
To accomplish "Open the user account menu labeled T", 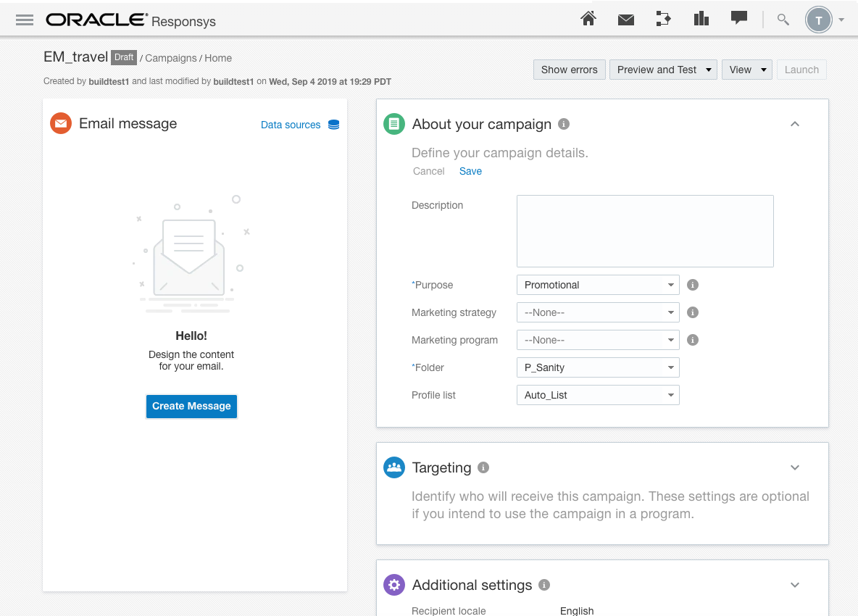I will pos(819,20).
